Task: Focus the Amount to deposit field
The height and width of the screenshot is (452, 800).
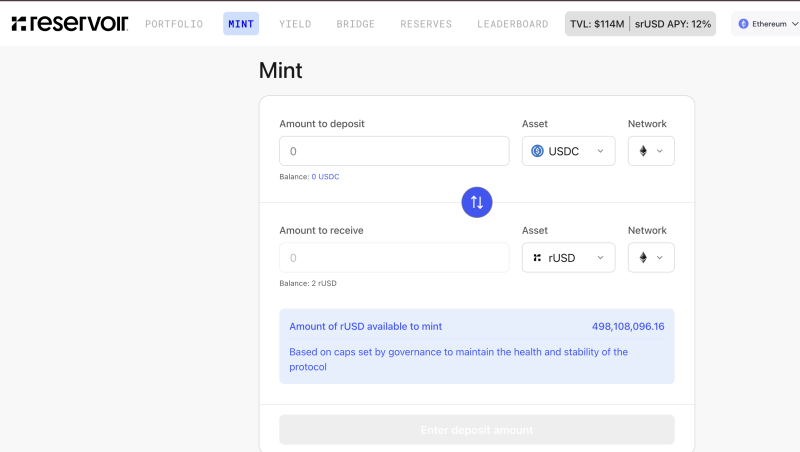Action: (394, 151)
